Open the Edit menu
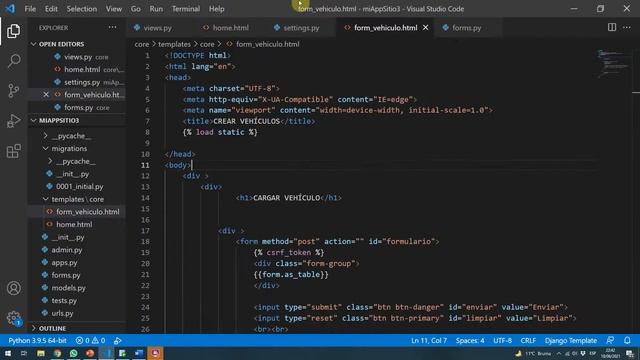The height and width of the screenshot is (360, 640). [x=51, y=9]
